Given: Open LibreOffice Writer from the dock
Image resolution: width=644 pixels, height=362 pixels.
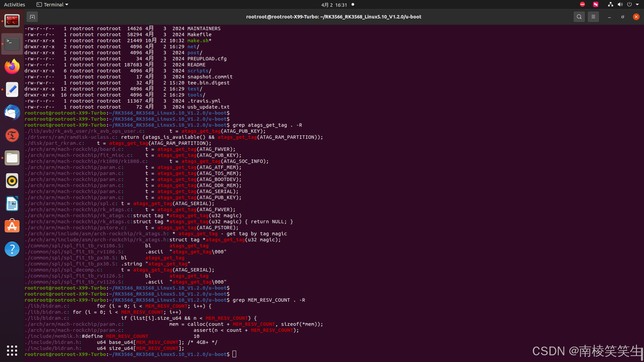Looking at the screenshot, I should click(12, 203).
